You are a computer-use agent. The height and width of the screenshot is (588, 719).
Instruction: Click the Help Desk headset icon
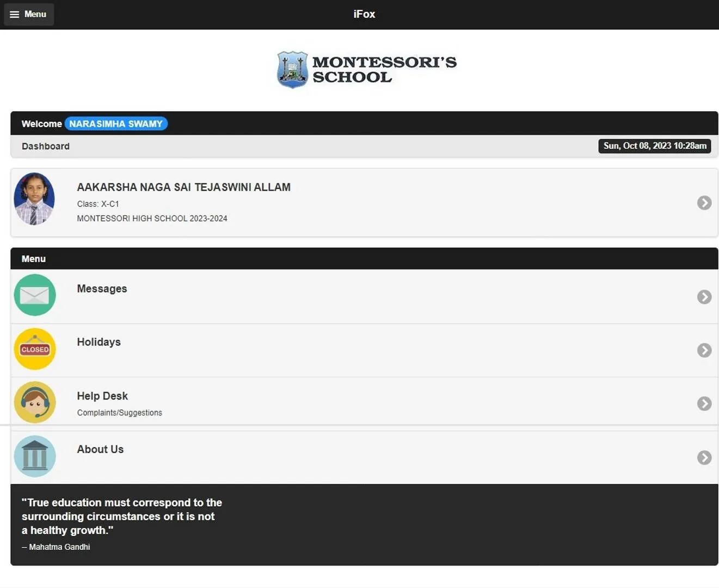[x=35, y=402]
